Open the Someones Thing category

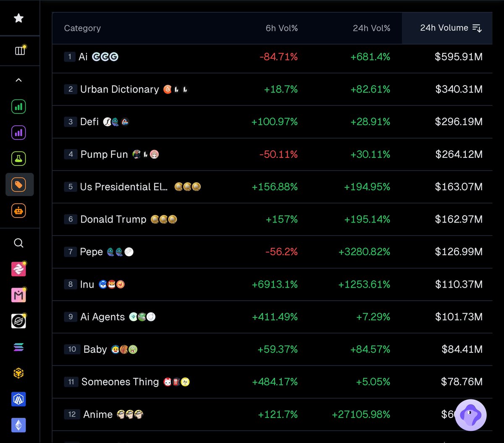point(272,382)
